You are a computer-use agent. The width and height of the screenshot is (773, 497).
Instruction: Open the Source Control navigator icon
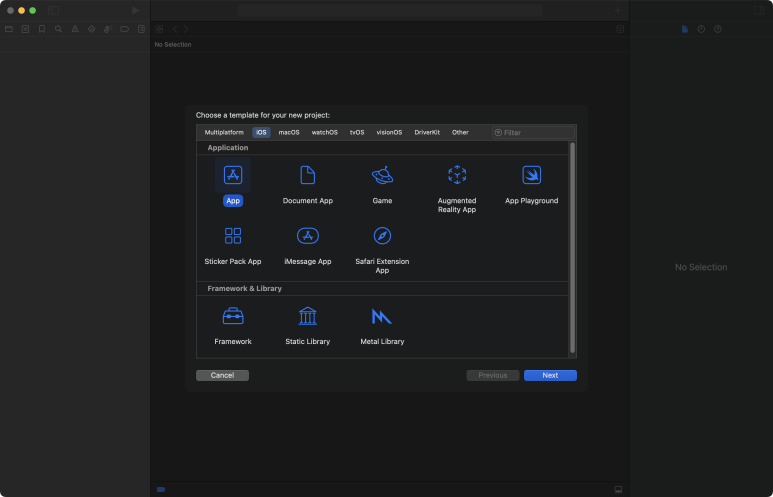[x=25, y=29]
